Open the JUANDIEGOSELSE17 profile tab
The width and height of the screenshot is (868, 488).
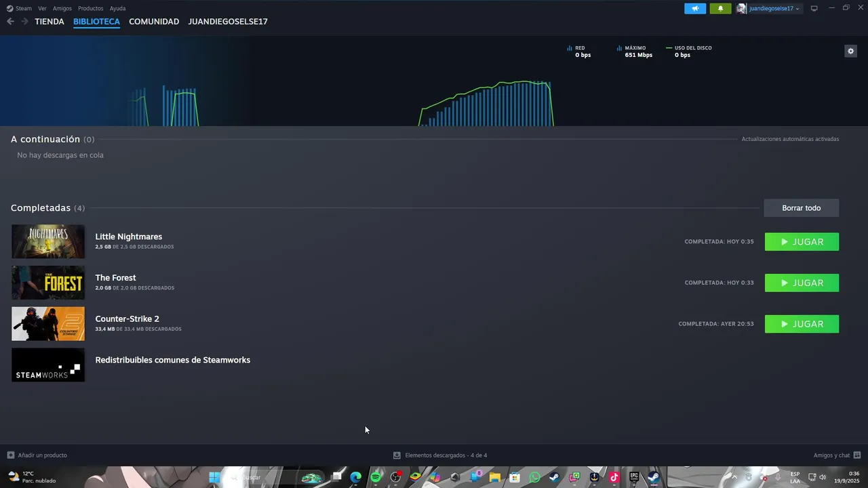click(x=228, y=22)
